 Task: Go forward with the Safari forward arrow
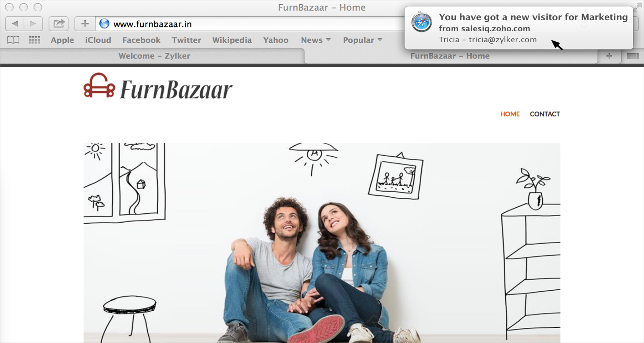(x=33, y=24)
